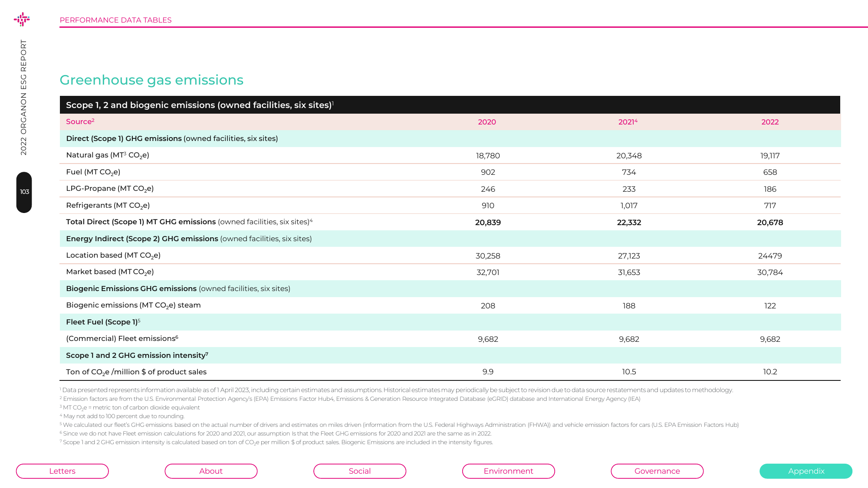Click the Market based row label
The height and width of the screenshot is (488, 868).
pyautogui.click(x=110, y=272)
